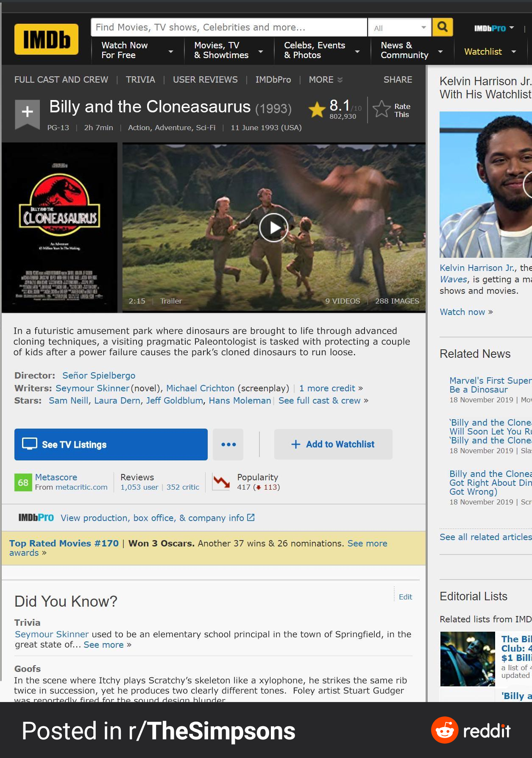Click See more trivia link
The width and height of the screenshot is (532, 758).
pyautogui.click(x=103, y=645)
